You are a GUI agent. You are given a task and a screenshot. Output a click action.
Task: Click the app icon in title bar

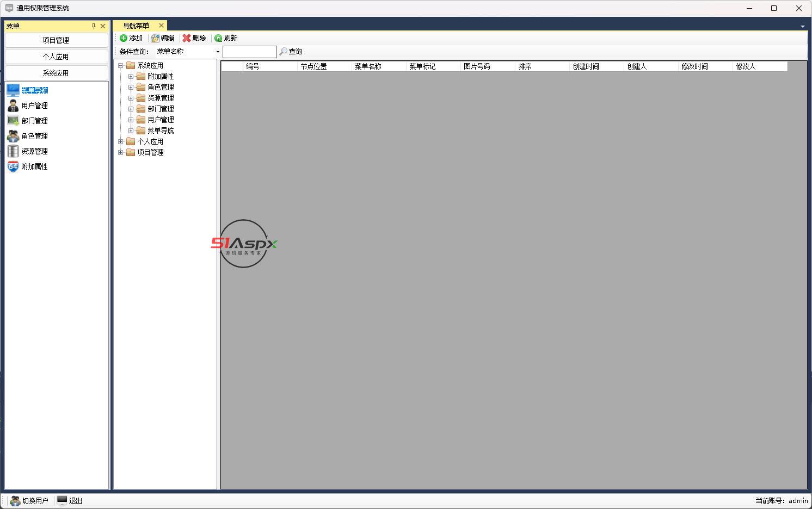pos(9,8)
